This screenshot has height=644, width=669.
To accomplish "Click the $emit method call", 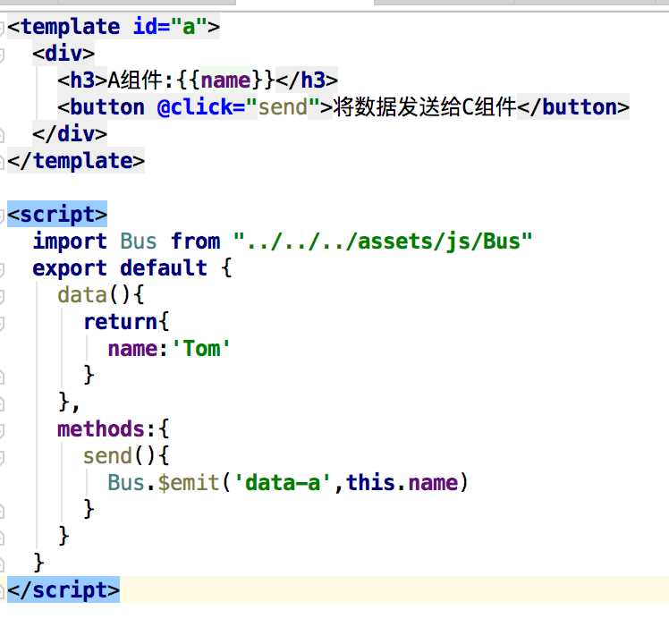I will coord(189,483).
